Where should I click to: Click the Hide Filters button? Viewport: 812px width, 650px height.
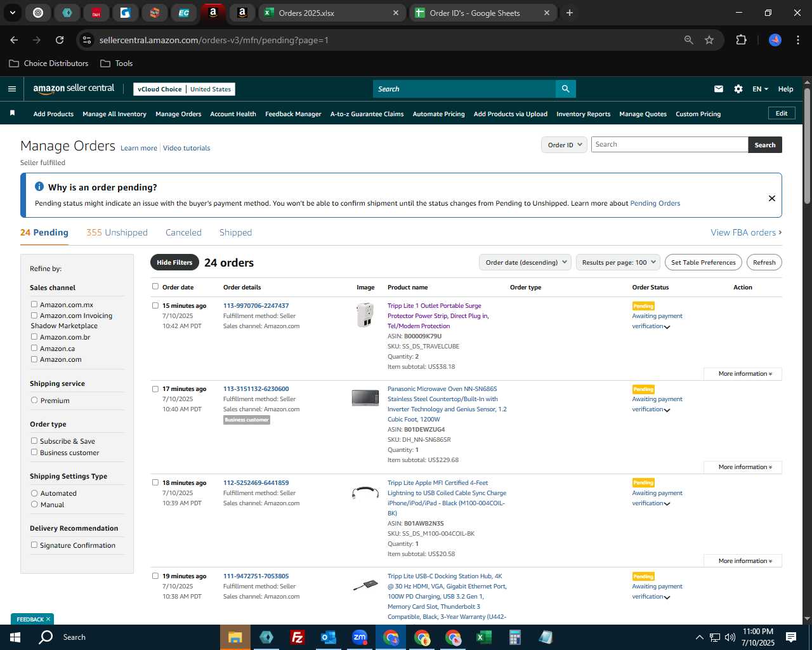tap(174, 262)
